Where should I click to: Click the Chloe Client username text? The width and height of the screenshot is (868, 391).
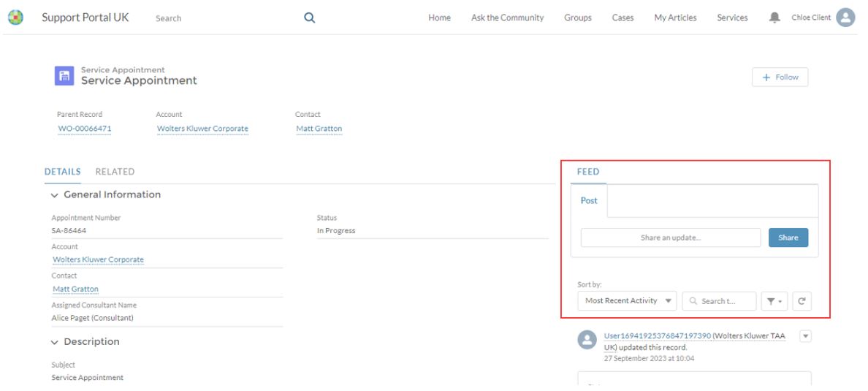[811, 18]
